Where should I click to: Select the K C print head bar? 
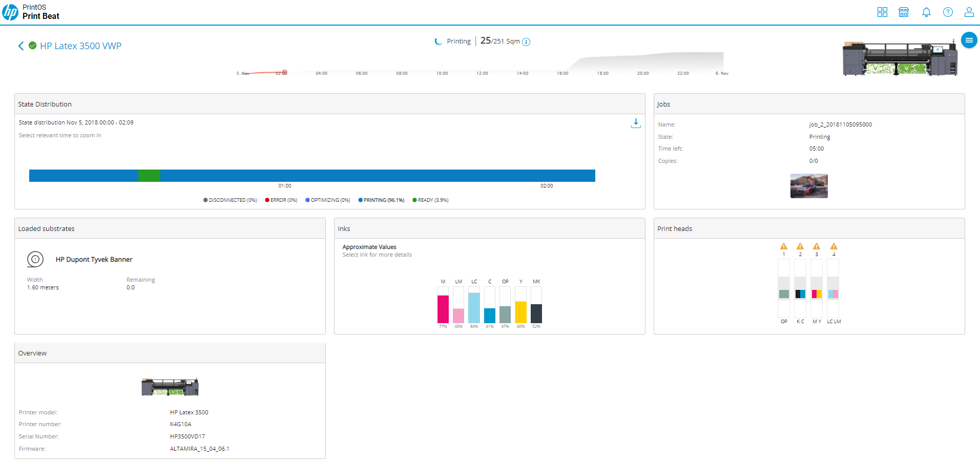[800, 288]
